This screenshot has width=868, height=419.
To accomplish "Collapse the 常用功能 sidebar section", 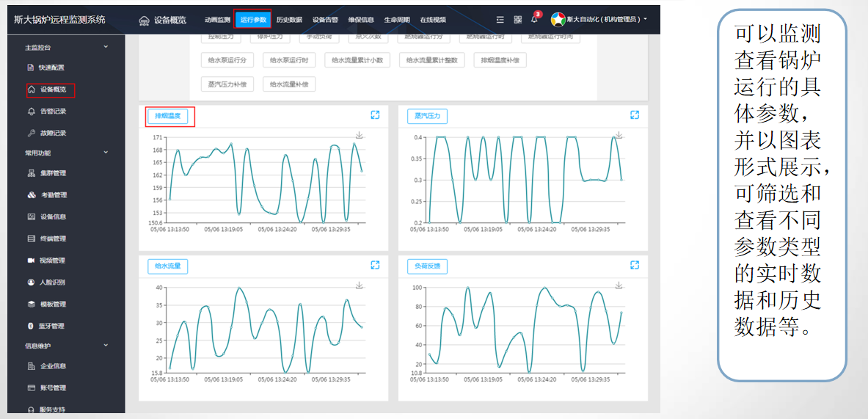I will tap(106, 153).
